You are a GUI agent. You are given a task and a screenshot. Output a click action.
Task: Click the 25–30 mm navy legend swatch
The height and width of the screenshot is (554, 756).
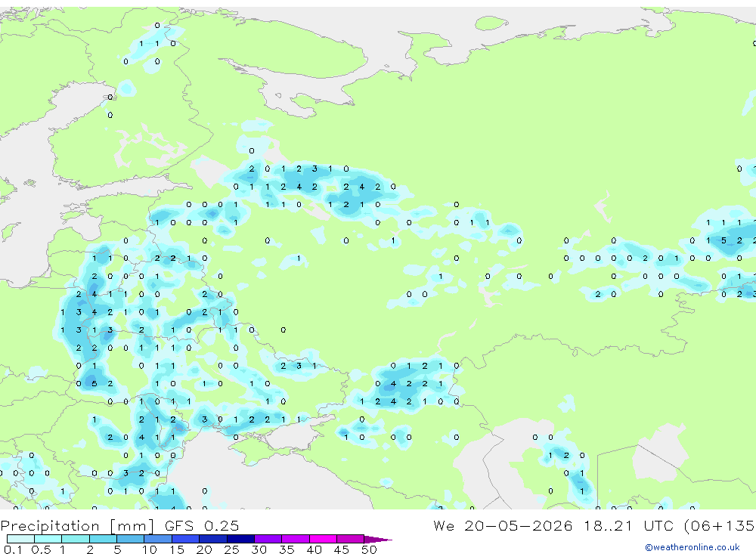click(x=240, y=539)
